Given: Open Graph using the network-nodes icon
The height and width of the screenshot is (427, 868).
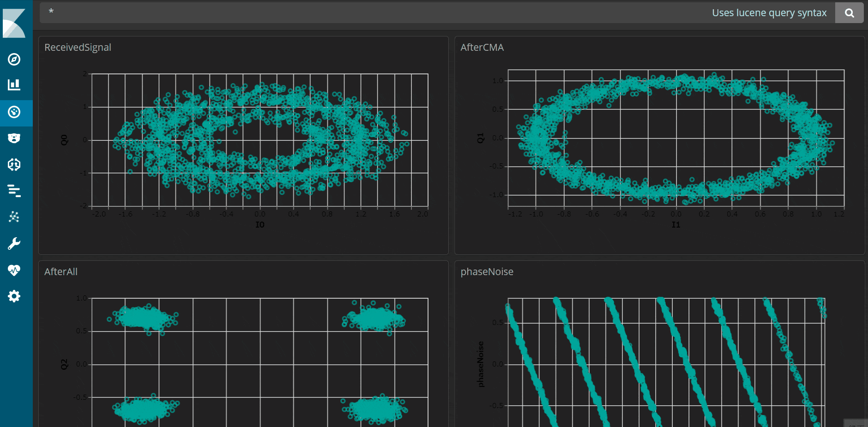Looking at the screenshot, I should pyautogui.click(x=14, y=217).
